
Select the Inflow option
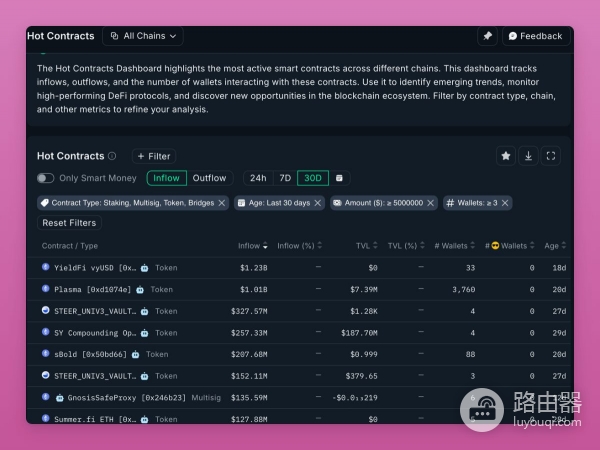coord(166,178)
